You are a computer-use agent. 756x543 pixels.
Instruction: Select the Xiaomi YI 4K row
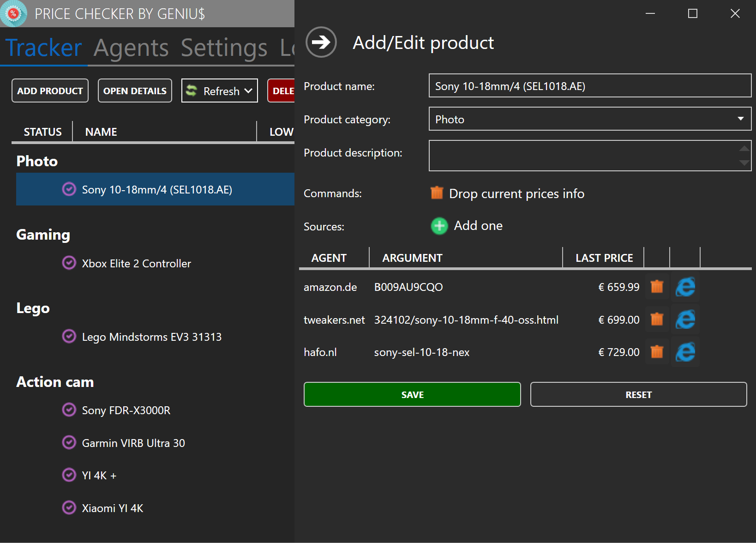[155, 507]
